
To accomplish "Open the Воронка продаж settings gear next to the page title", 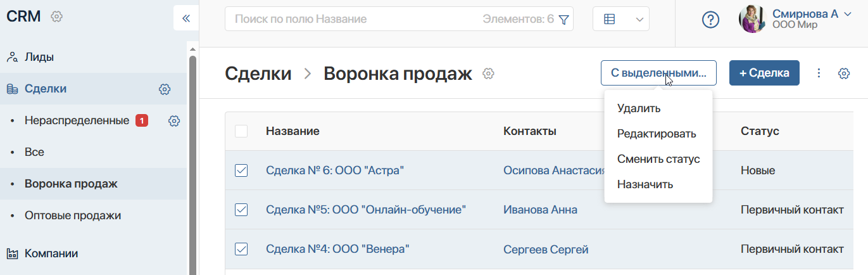I will coord(488,74).
